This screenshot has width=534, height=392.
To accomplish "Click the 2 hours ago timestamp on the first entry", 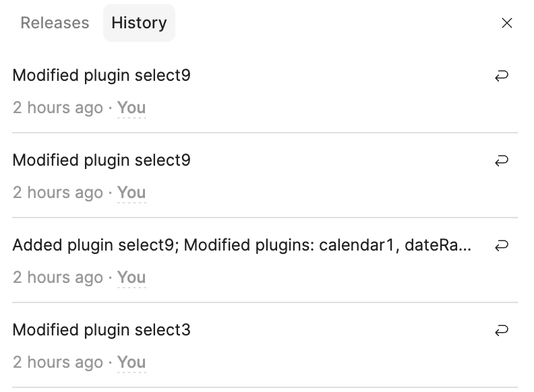I will point(58,108).
